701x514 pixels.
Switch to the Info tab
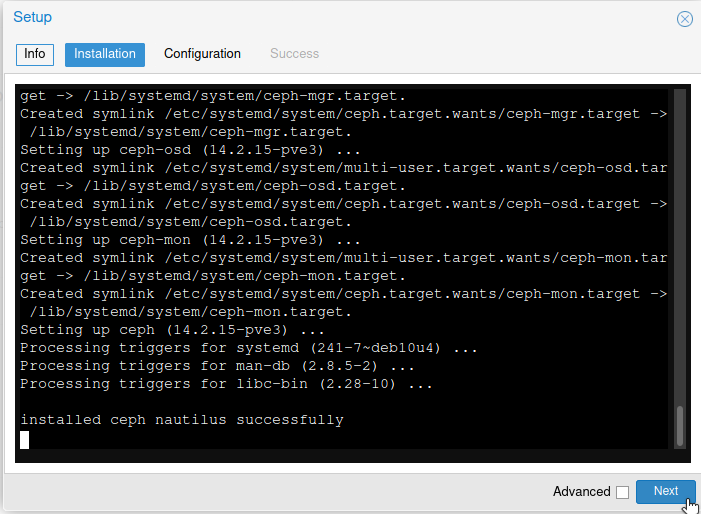tap(35, 55)
